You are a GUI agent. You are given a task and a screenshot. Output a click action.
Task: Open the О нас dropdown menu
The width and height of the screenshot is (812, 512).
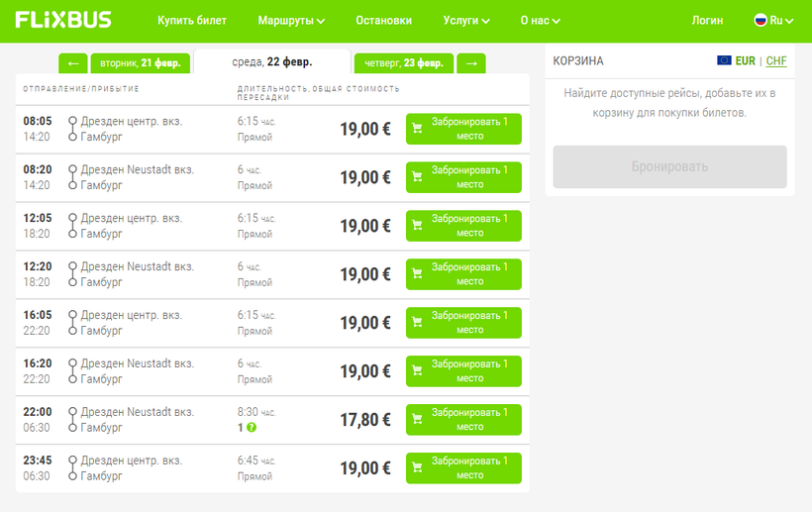[540, 20]
